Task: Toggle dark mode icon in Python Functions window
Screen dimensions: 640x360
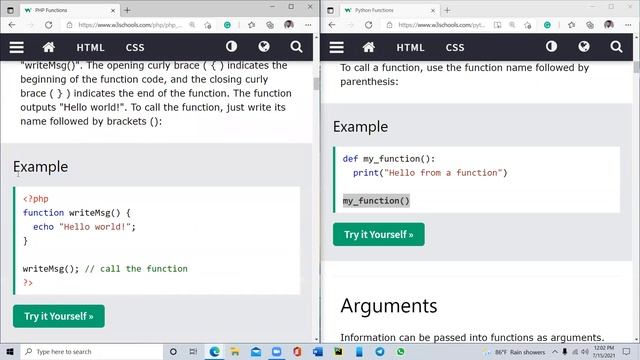Action: click(551, 47)
